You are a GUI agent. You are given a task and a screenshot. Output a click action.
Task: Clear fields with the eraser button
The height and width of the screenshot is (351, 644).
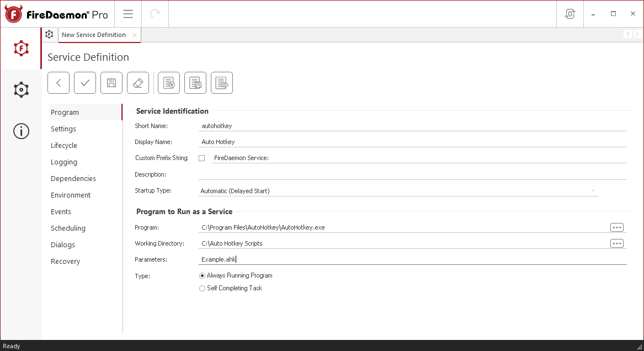138,83
